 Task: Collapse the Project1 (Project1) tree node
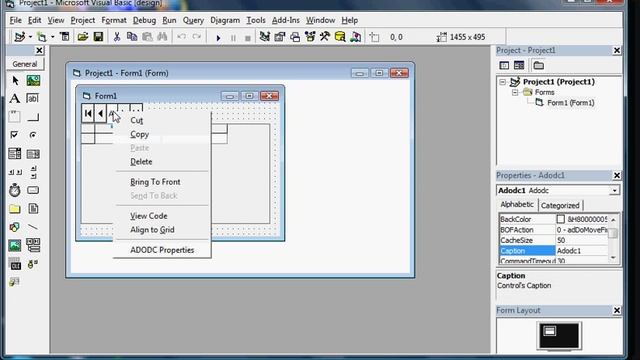point(503,82)
